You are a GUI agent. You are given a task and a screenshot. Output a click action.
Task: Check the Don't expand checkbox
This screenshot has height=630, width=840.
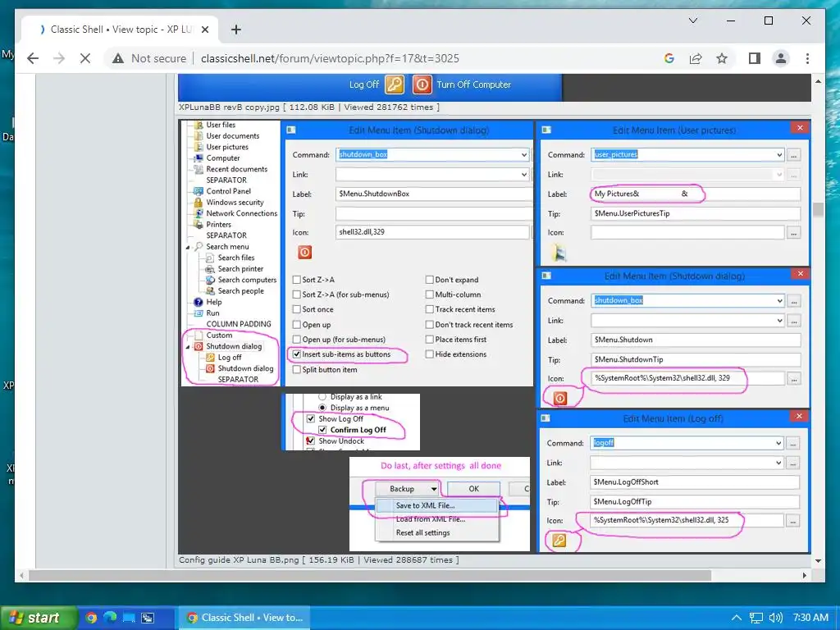click(429, 280)
